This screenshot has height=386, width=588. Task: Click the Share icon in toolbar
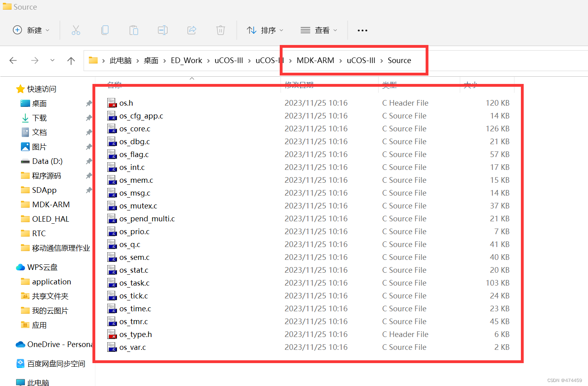(x=192, y=30)
